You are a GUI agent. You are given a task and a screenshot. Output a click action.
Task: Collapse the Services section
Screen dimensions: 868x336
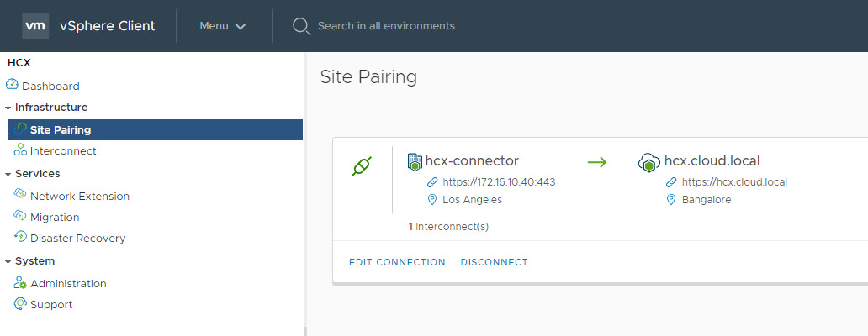click(8, 174)
